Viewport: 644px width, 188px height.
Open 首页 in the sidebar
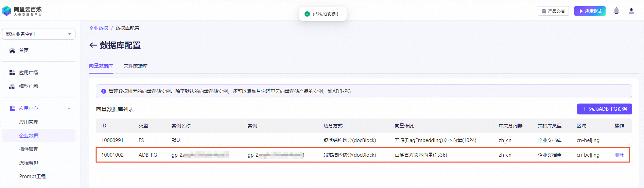click(x=24, y=50)
